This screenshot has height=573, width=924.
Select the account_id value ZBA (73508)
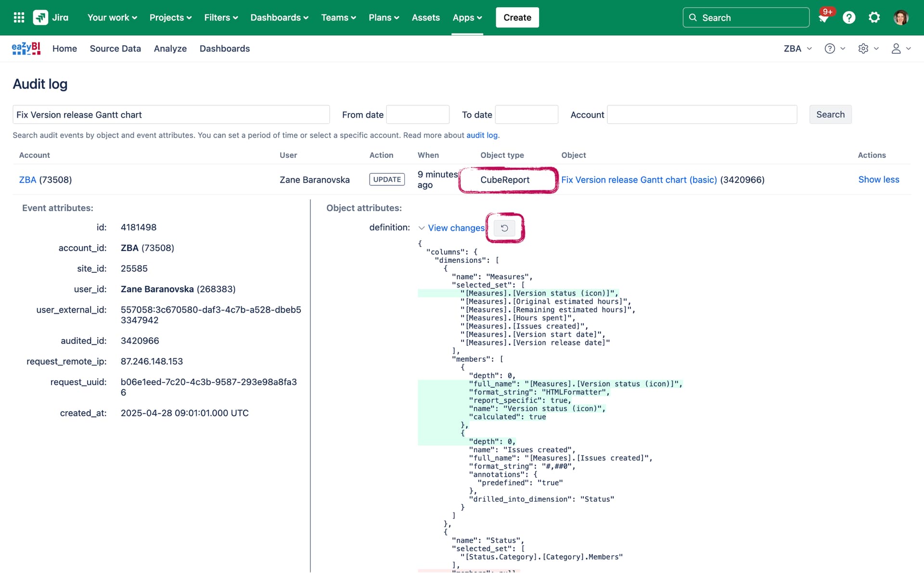(147, 248)
